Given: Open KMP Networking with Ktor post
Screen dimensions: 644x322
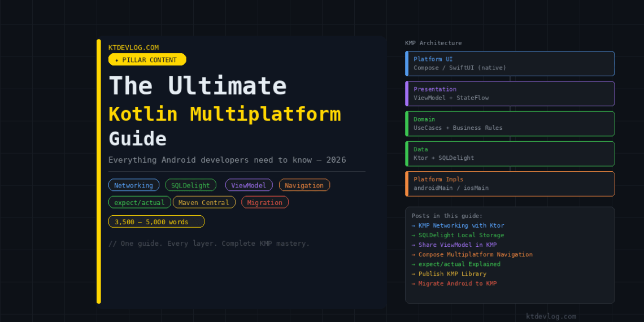Looking at the screenshot, I should tap(458, 225).
